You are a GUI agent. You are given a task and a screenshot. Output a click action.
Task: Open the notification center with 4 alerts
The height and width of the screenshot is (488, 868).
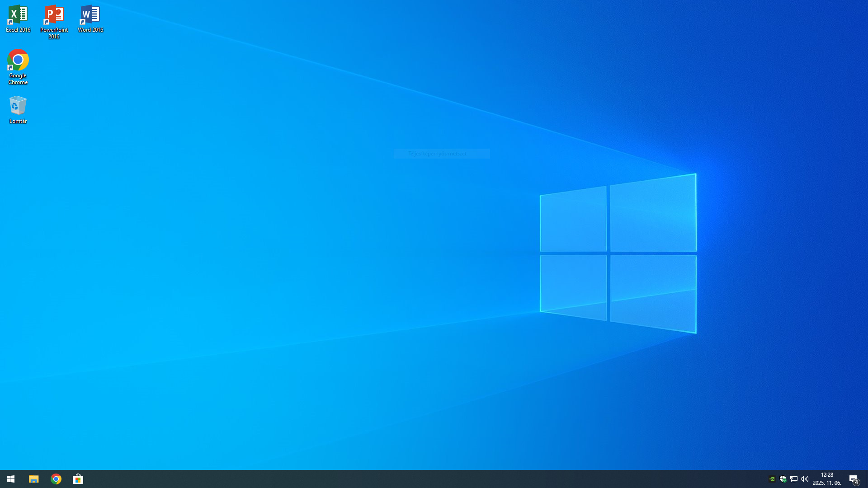[854, 479]
